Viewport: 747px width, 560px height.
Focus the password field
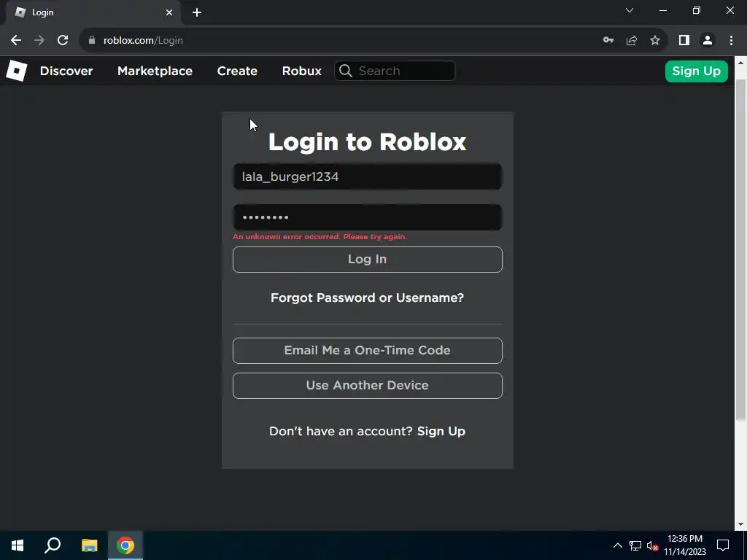coord(368,217)
